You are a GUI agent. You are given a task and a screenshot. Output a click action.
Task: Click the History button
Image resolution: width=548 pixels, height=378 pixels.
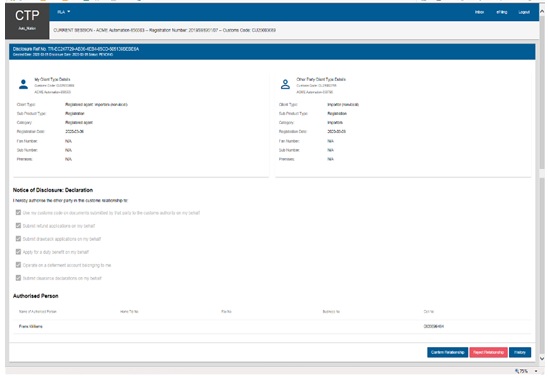click(520, 352)
